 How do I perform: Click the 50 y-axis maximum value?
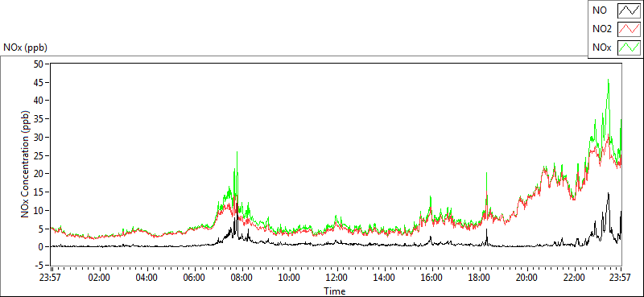tap(39, 64)
